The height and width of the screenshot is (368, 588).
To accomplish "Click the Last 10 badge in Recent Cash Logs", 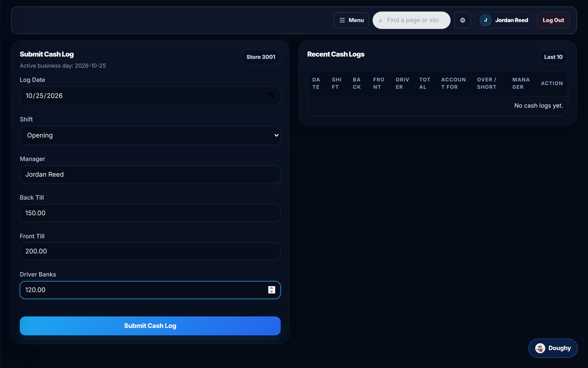I will pyautogui.click(x=553, y=57).
